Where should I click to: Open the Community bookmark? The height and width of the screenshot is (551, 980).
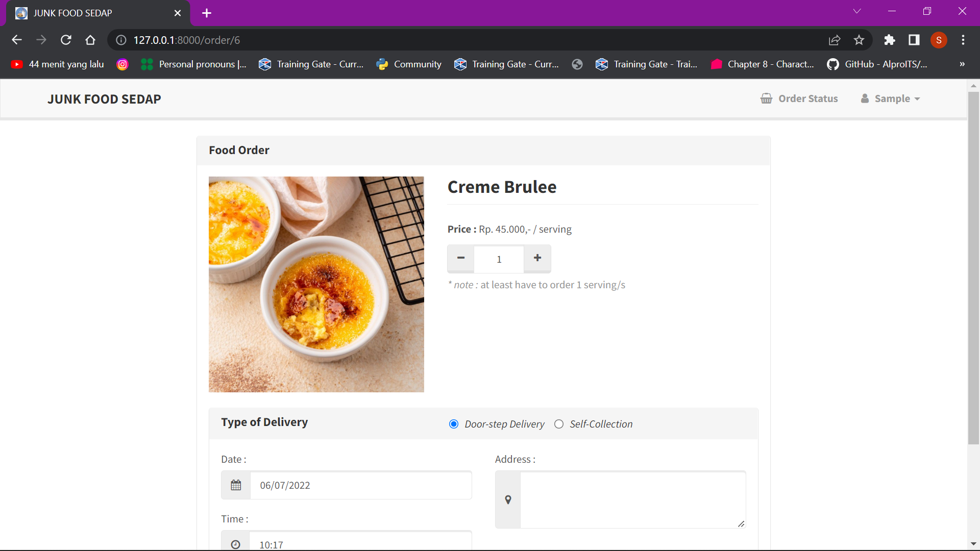(409, 64)
